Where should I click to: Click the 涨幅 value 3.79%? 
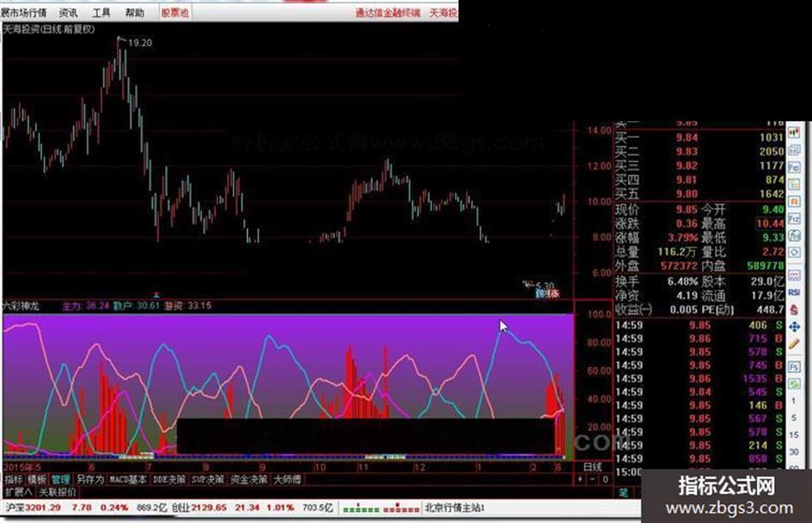[682, 238]
